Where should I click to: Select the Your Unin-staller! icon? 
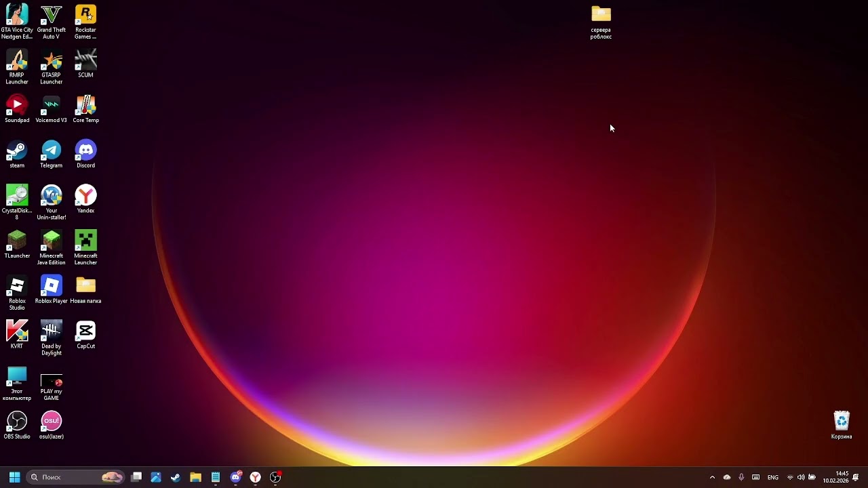(52, 203)
